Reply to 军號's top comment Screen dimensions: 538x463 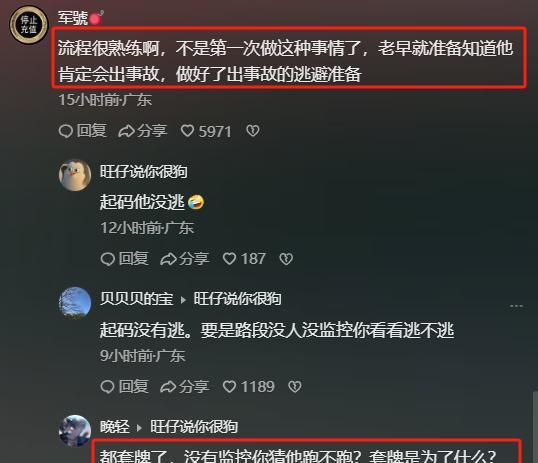[x=83, y=131]
